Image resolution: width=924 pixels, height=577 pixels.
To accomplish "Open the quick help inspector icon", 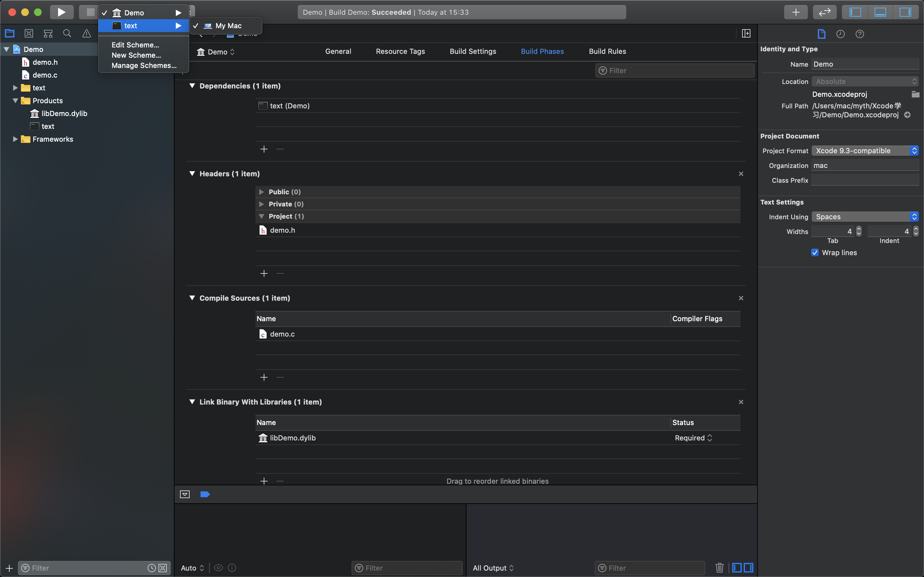I will click(x=860, y=34).
